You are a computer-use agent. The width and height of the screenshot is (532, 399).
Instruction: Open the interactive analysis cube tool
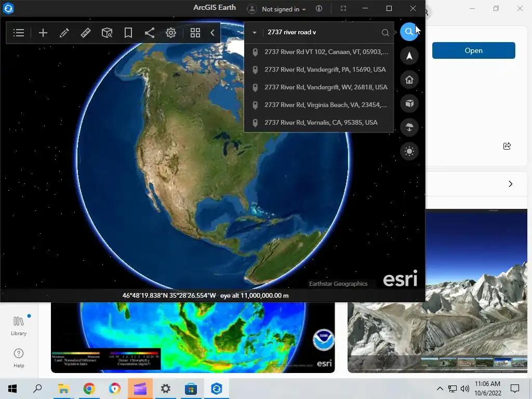pyautogui.click(x=107, y=33)
